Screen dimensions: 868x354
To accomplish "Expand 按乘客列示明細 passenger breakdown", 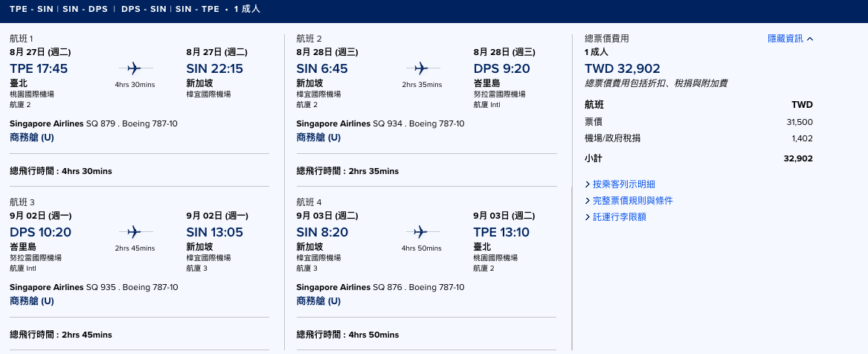I will click(624, 184).
